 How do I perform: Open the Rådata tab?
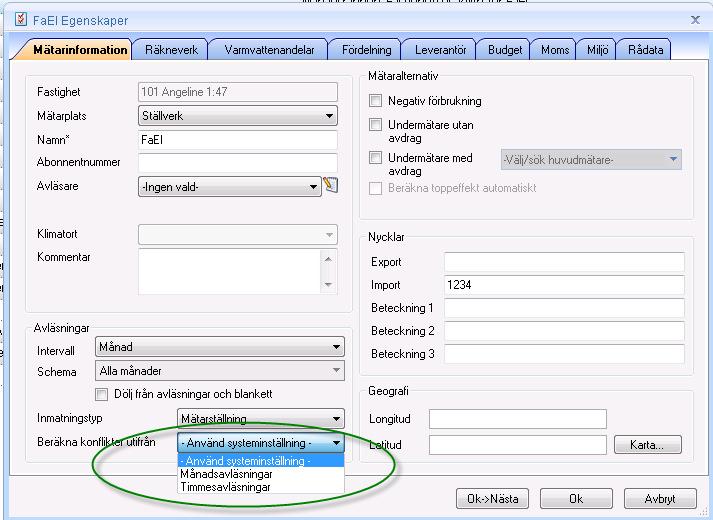(x=645, y=50)
